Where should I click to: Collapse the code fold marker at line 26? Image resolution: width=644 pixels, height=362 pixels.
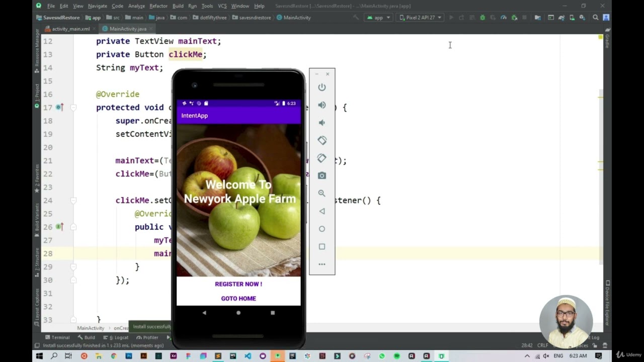click(x=73, y=227)
